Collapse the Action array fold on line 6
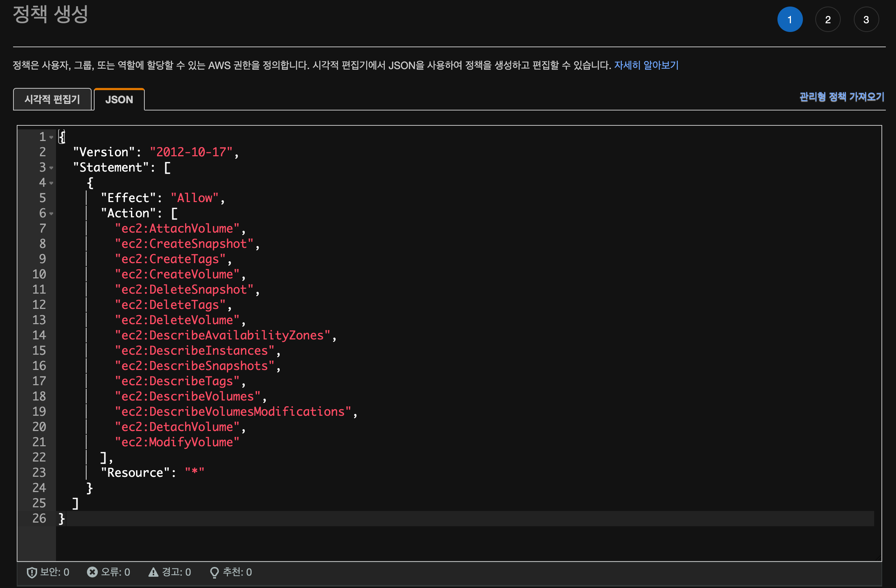 (52, 214)
